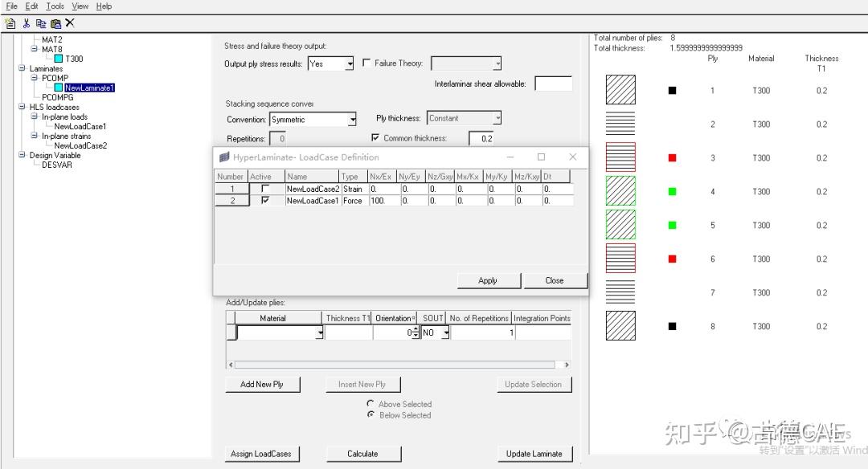Click the T300 material cyan icon
Image resolution: width=868 pixels, height=469 pixels.
pyautogui.click(x=58, y=59)
